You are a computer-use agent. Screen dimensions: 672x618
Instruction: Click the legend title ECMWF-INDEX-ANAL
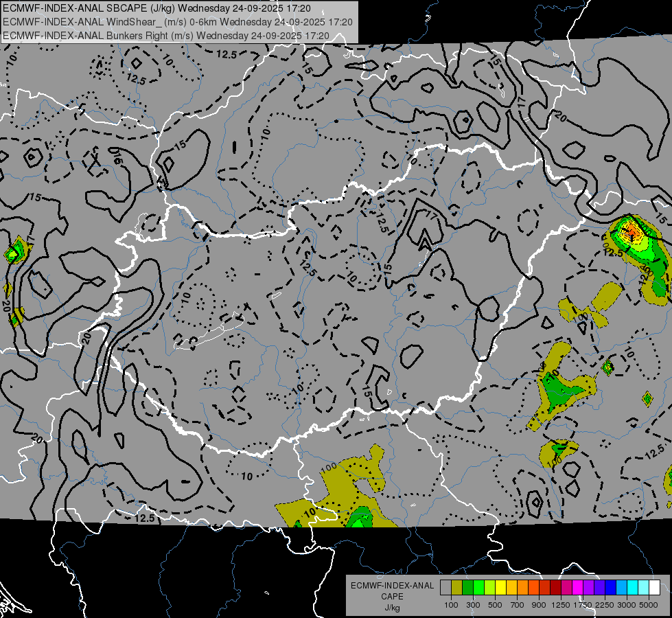[x=393, y=586]
